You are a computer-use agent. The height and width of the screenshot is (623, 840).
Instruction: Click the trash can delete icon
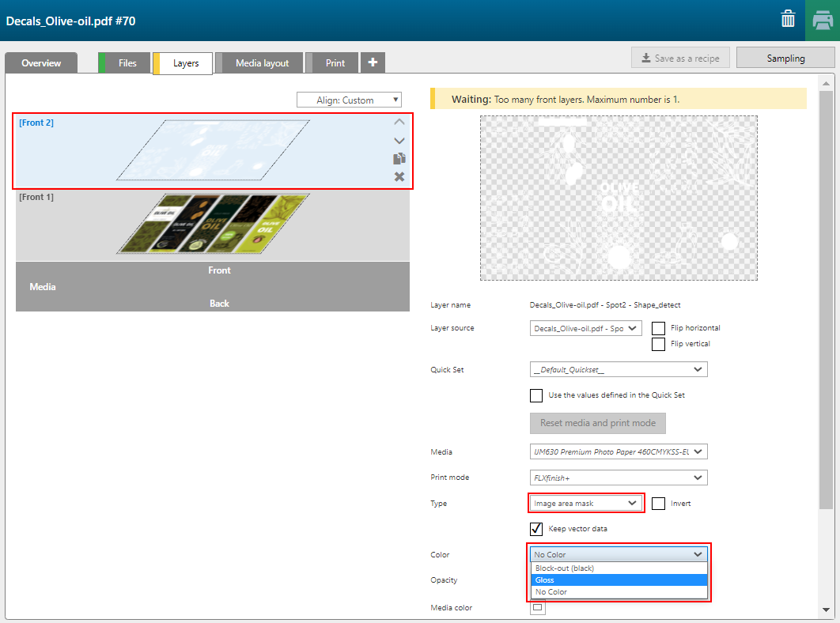[x=788, y=20]
